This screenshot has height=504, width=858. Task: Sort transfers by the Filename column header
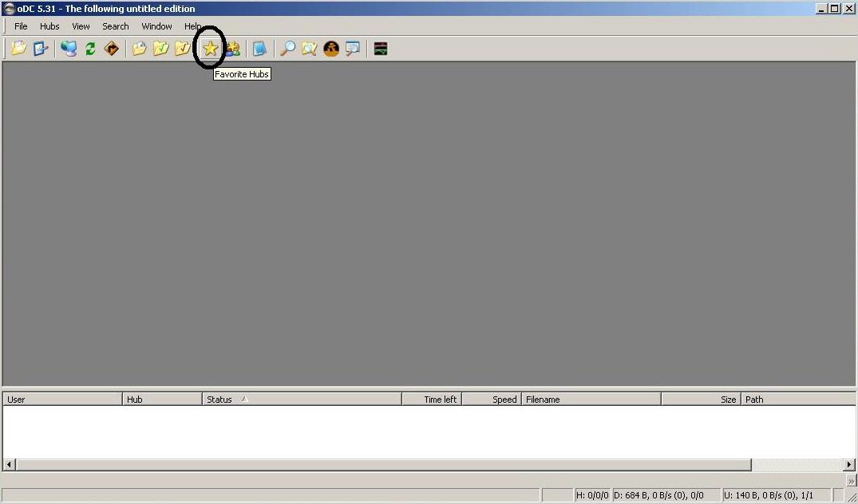pyautogui.click(x=591, y=400)
